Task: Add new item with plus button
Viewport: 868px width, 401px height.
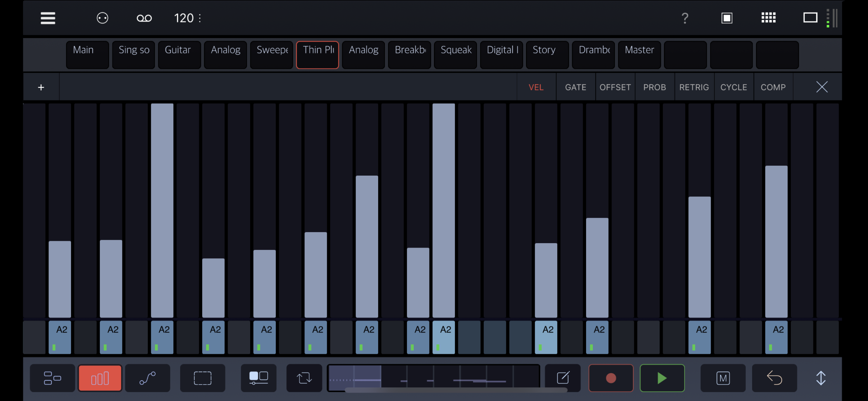Action: pos(41,87)
